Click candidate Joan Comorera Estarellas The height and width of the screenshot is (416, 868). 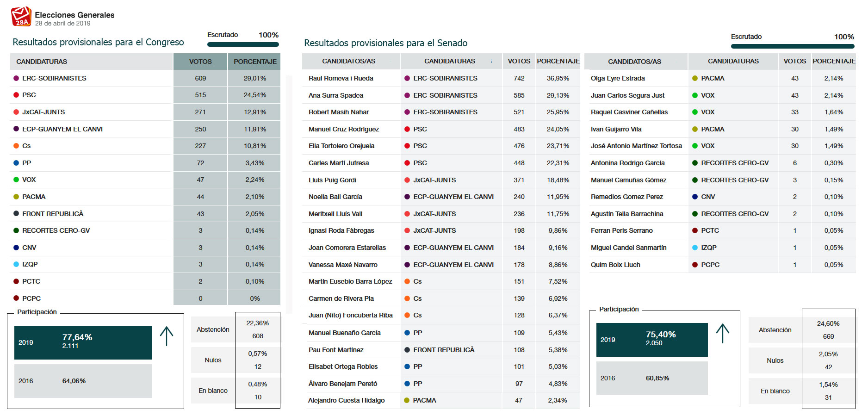click(347, 248)
